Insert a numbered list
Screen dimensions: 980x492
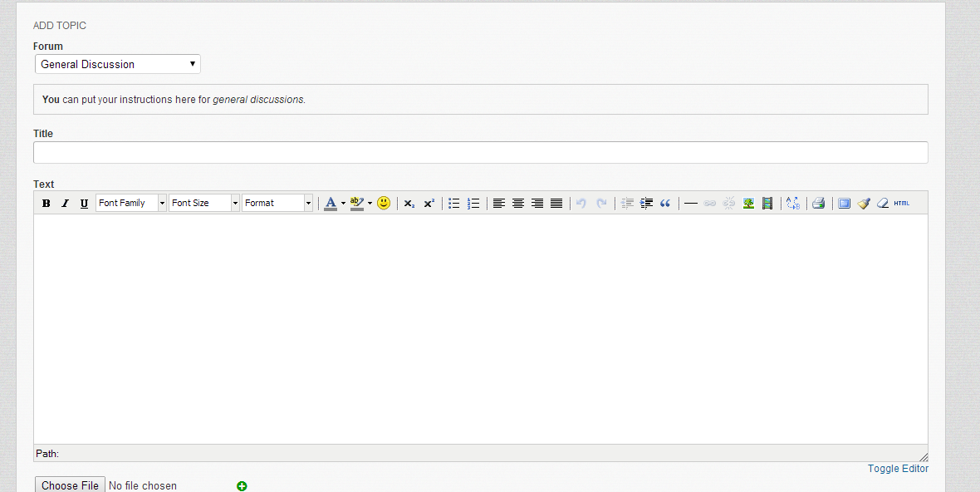point(473,204)
